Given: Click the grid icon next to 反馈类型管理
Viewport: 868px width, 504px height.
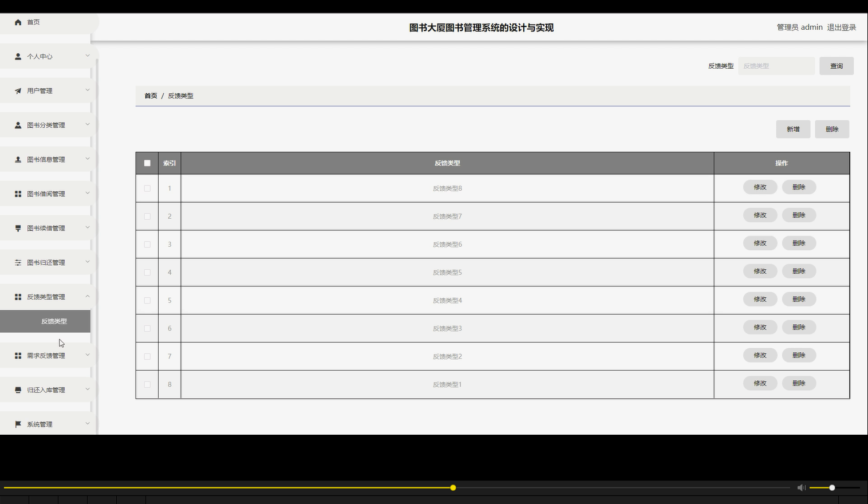Looking at the screenshot, I should pos(18,297).
